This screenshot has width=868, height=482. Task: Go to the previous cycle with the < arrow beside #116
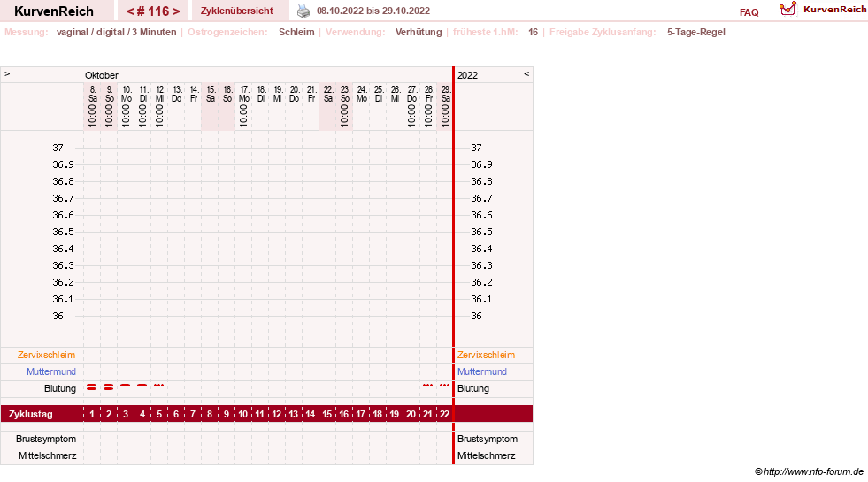click(131, 11)
